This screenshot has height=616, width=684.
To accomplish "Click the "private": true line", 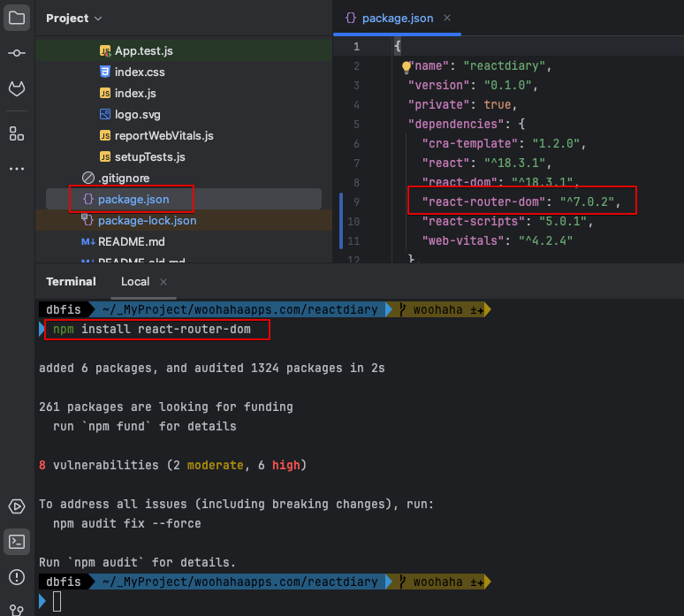I will tap(462, 104).
